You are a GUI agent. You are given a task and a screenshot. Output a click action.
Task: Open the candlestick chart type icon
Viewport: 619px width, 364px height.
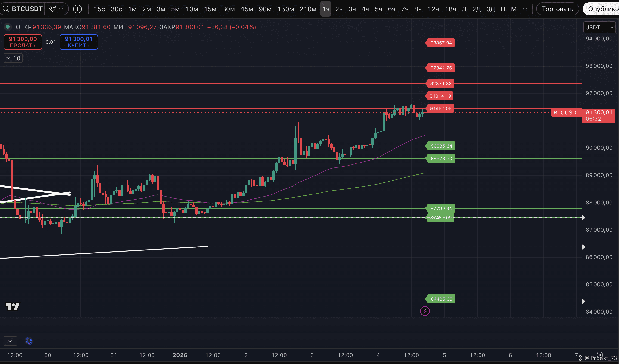tap(53, 9)
